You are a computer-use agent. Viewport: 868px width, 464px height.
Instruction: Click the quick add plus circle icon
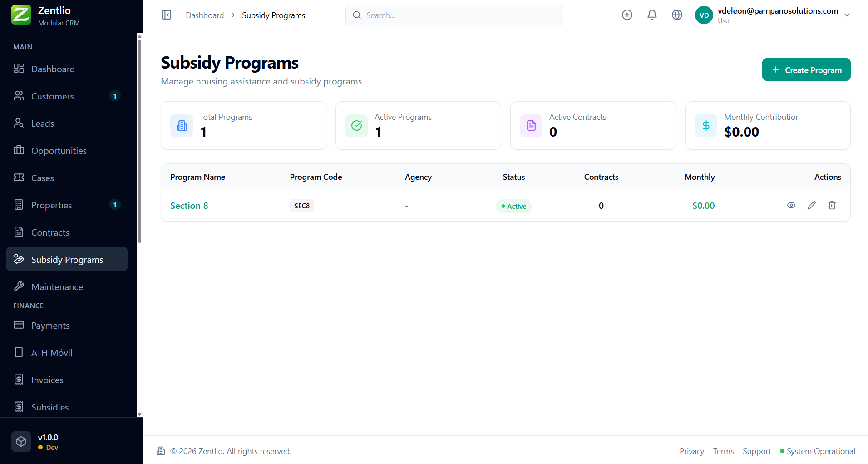click(x=627, y=15)
